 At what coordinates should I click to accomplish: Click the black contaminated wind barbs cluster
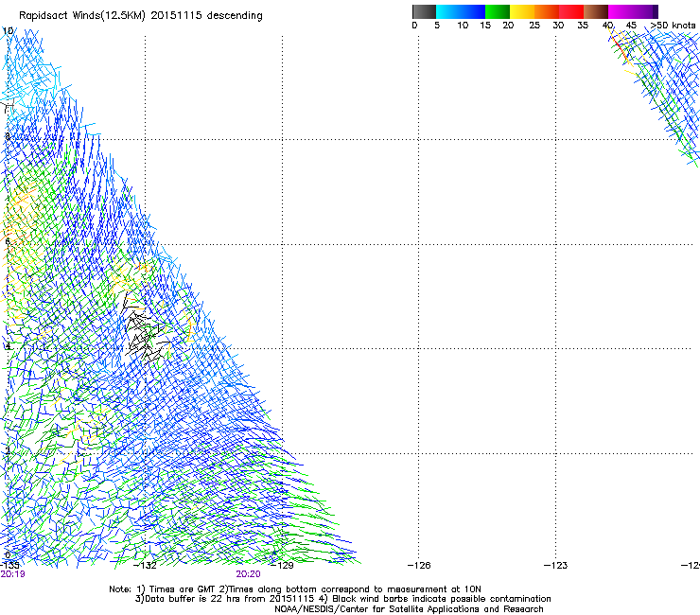(144, 327)
